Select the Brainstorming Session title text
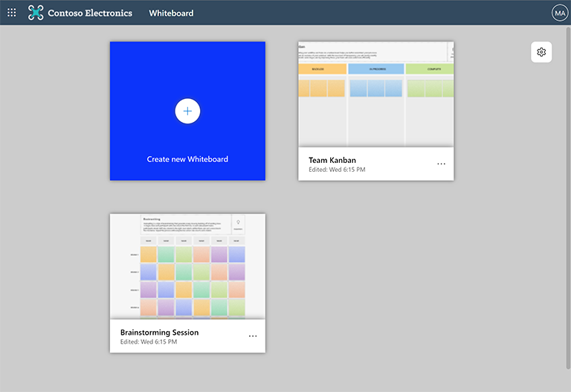Viewport: 571px width, 392px height. pos(159,332)
